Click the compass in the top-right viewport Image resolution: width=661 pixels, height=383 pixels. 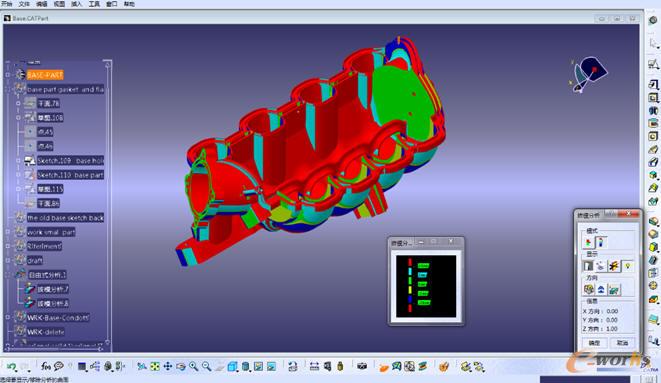[x=588, y=74]
